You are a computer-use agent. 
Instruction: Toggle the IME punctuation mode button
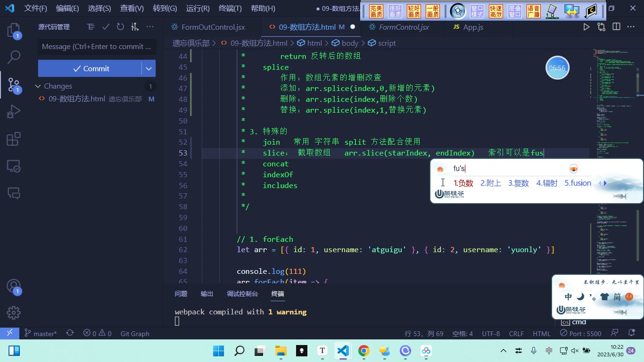point(592,296)
